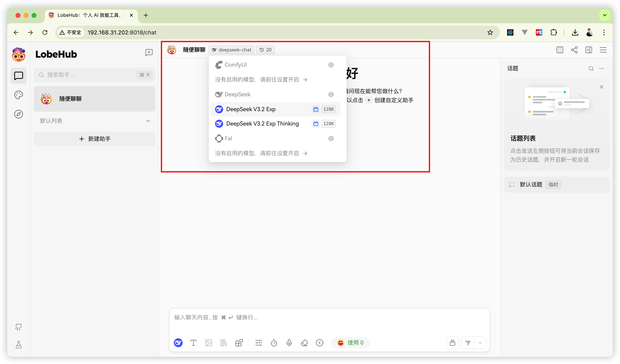The width and height of the screenshot is (620, 364).
Task: Select DeepSeek V3.2 Exp Thinking model
Action: coord(262,124)
